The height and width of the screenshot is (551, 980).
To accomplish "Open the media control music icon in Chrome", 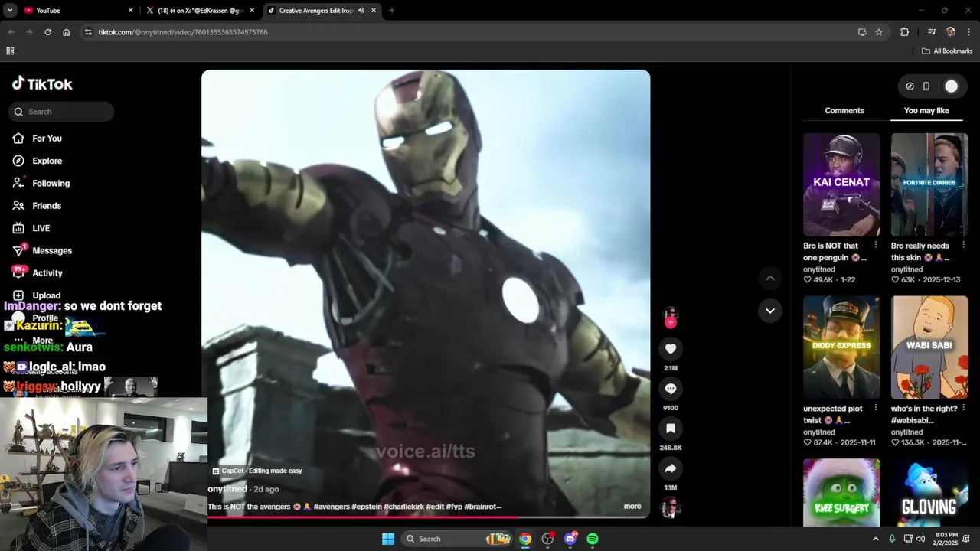I will [x=932, y=32].
